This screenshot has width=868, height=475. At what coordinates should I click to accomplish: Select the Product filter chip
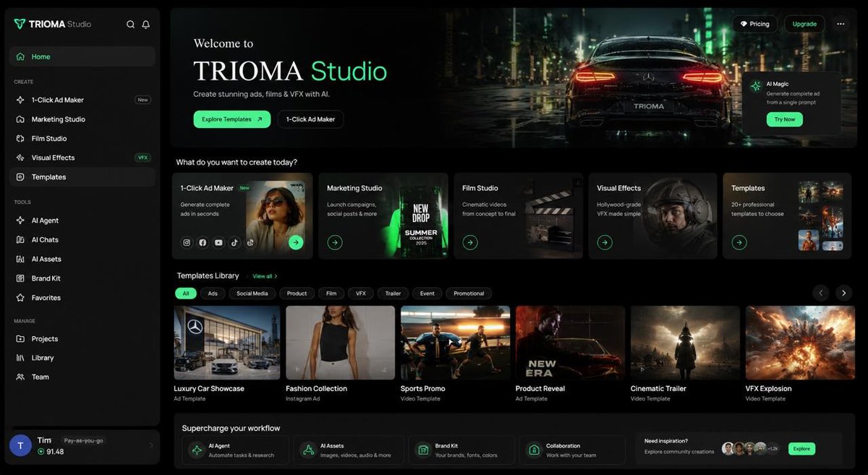point(297,294)
